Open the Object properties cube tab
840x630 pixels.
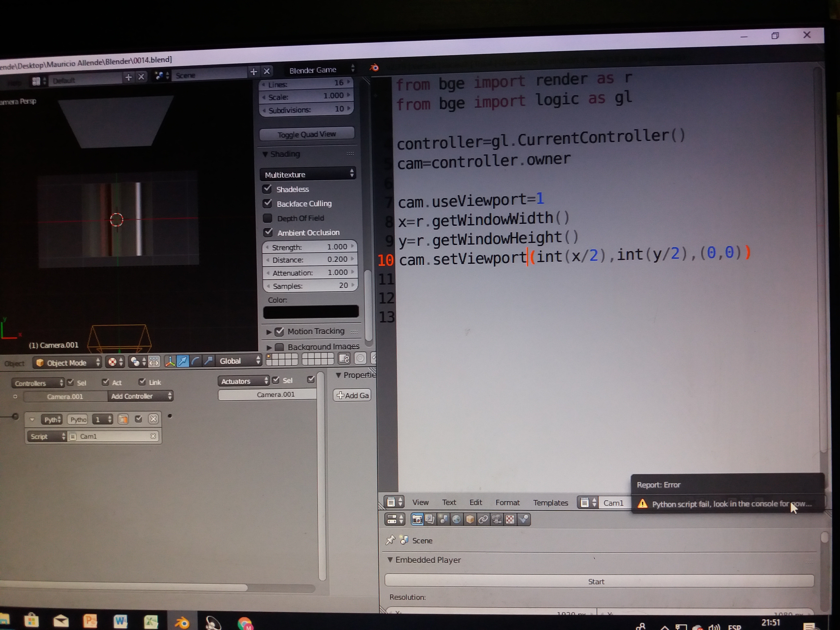(x=470, y=519)
